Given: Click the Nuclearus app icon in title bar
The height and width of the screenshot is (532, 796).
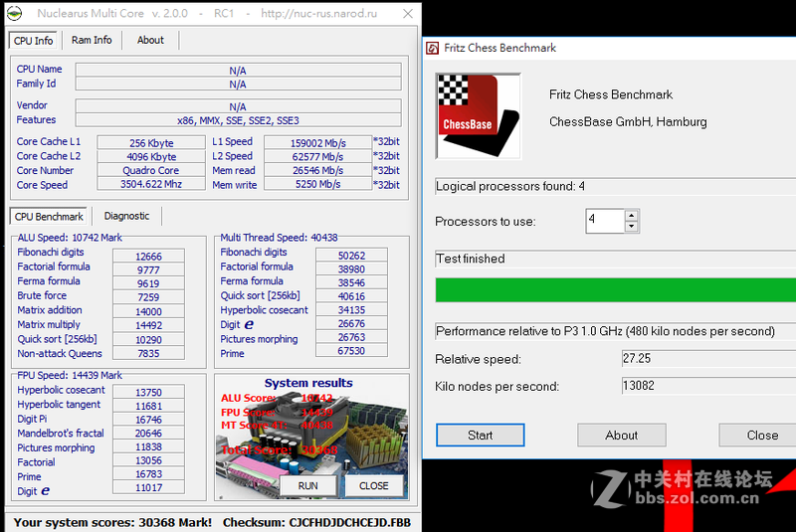Looking at the screenshot, I should click(x=14, y=13).
